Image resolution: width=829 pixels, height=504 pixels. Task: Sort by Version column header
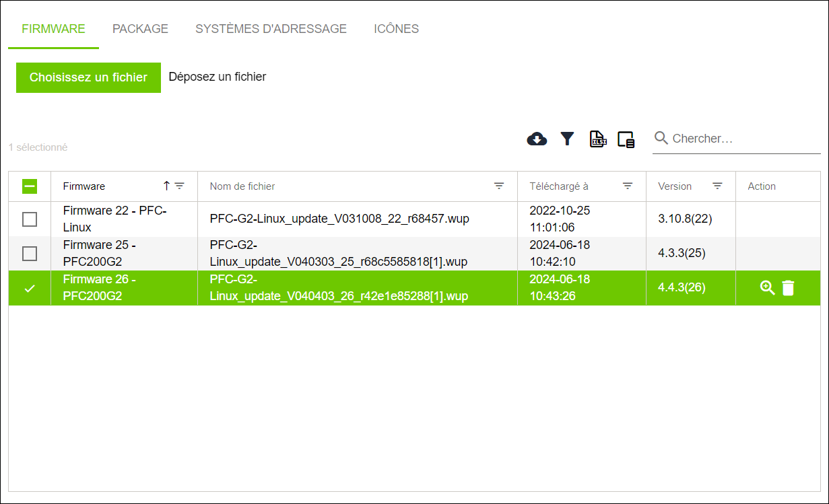coord(675,186)
